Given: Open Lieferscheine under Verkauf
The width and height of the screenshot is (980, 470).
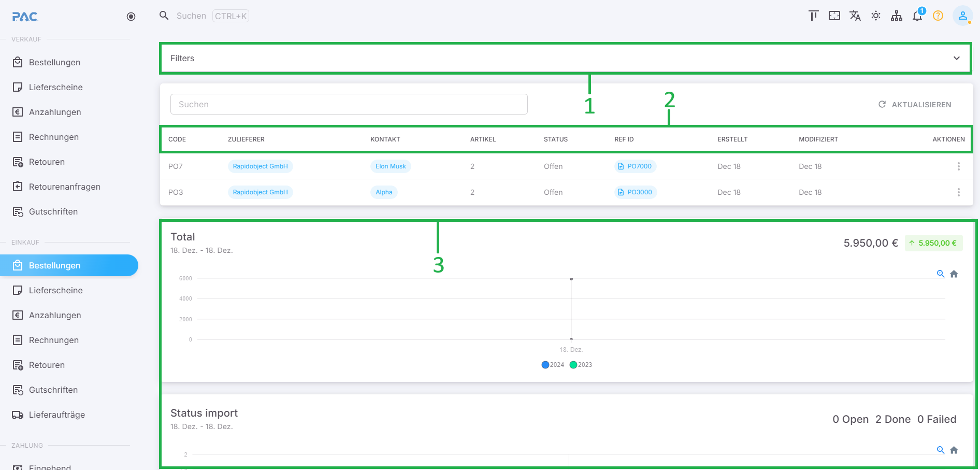Looking at the screenshot, I should pos(55,87).
